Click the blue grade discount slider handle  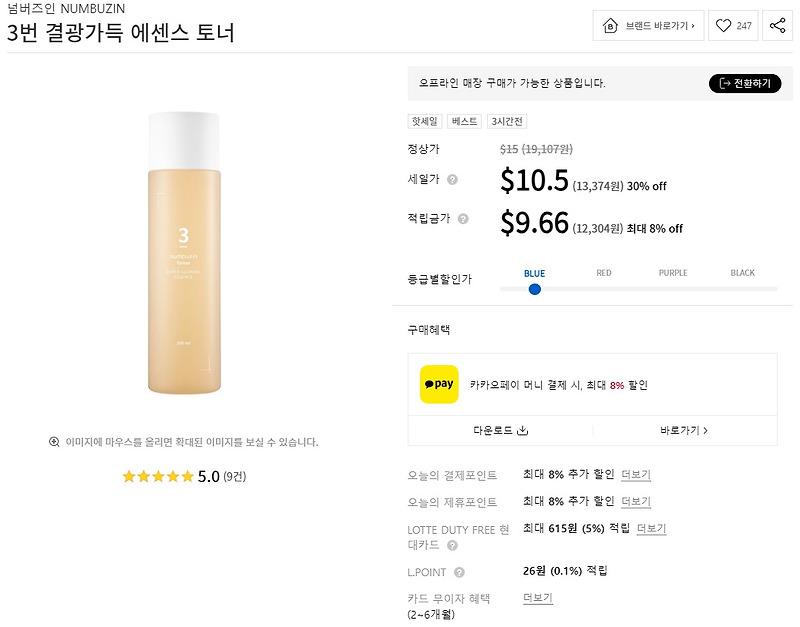coord(535,289)
